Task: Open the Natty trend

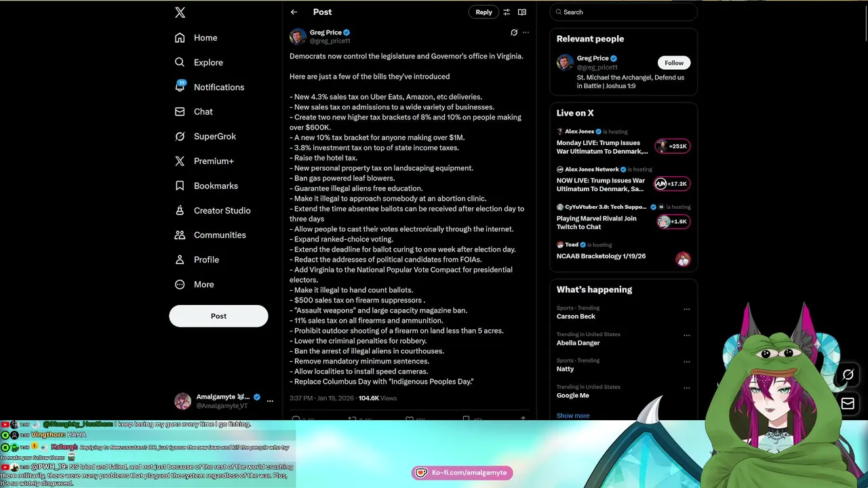Action: pyautogui.click(x=565, y=369)
